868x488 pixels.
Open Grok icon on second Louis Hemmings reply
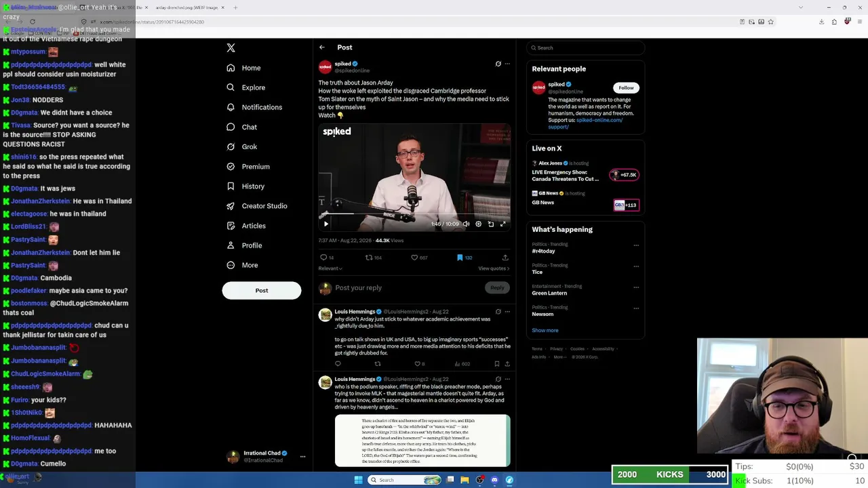coord(498,380)
